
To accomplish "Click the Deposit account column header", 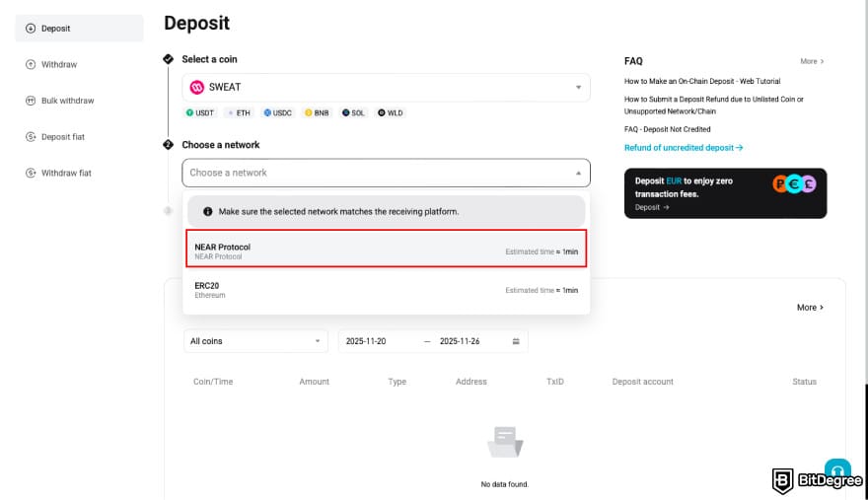I will click(643, 382).
